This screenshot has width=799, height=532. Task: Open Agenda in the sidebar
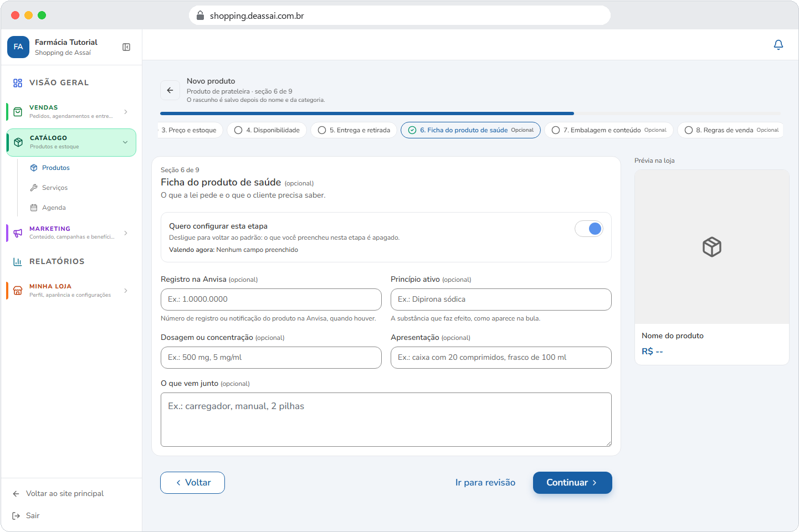click(54, 208)
